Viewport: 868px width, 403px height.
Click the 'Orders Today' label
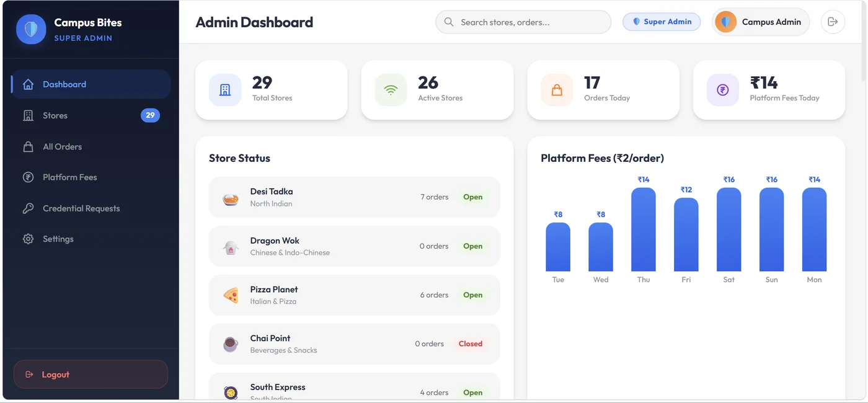pyautogui.click(x=607, y=98)
